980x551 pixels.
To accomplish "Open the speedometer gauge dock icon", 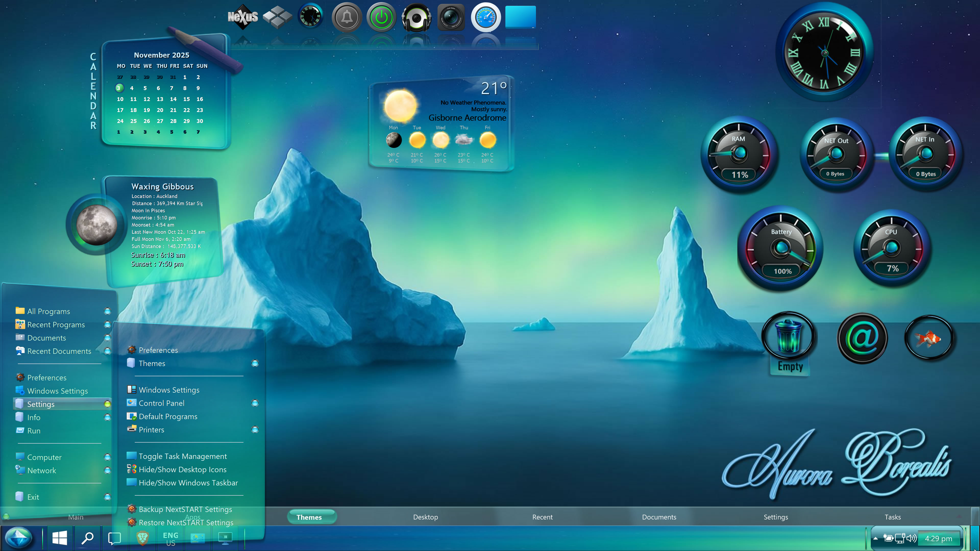I will (x=486, y=17).
